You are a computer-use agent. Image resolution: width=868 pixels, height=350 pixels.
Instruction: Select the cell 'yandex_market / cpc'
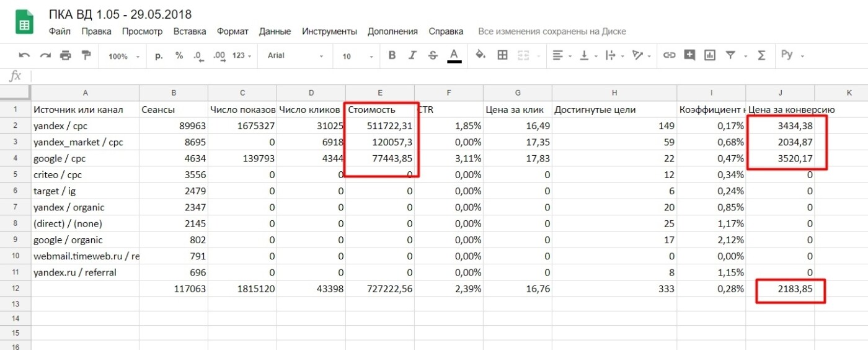tap(85, 142)
